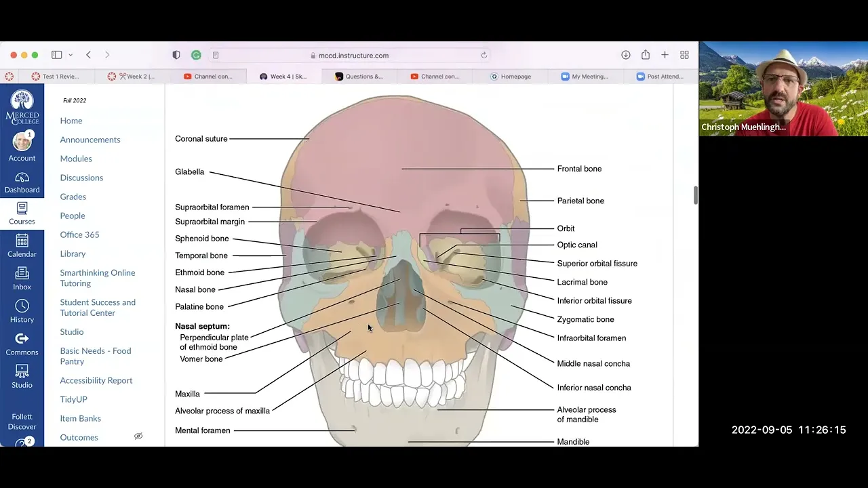Switch to the Homepage tab
Screen dimensions: 868x488
coord(511,77)
